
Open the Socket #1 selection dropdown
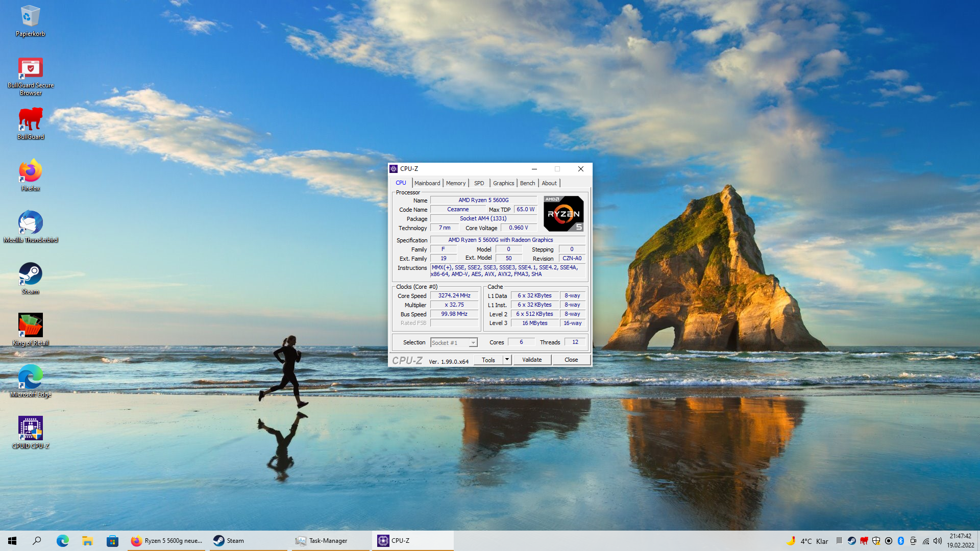coord(454,343)
